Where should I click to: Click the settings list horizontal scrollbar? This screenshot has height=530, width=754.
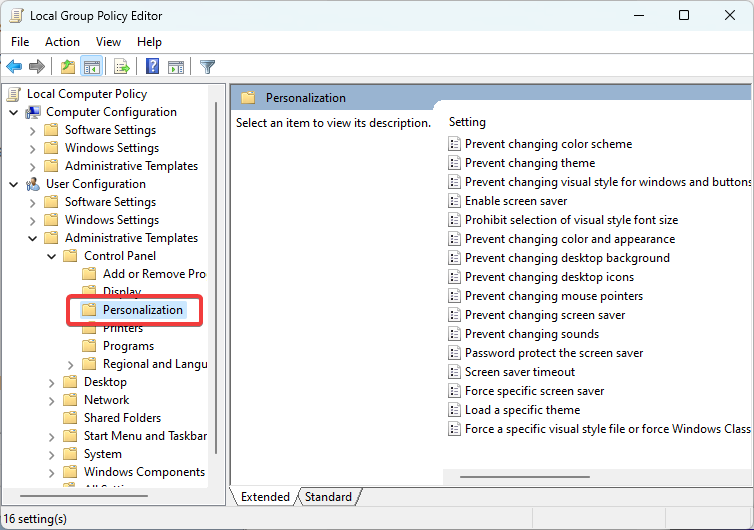click(525, 477)
